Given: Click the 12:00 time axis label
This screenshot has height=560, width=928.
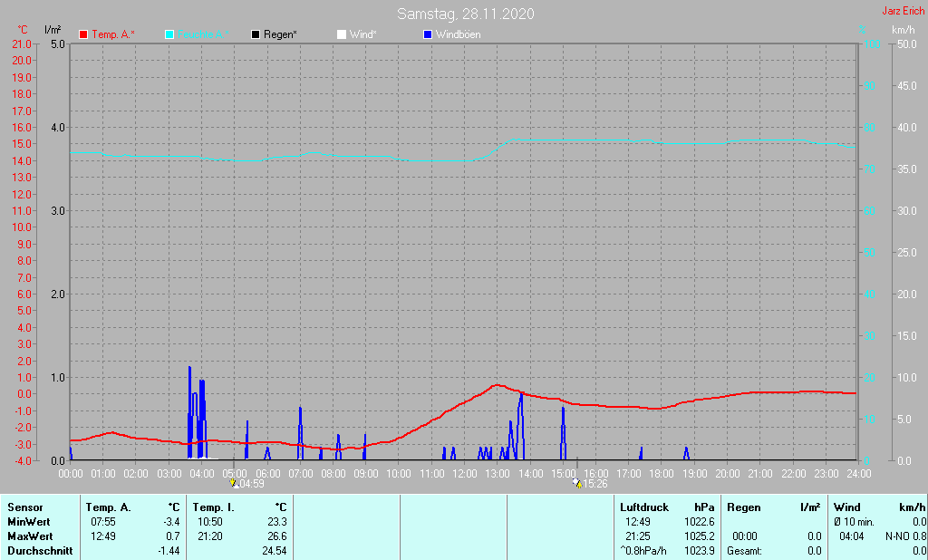Looking at the screenshot, I should click(x=464, y=473).
